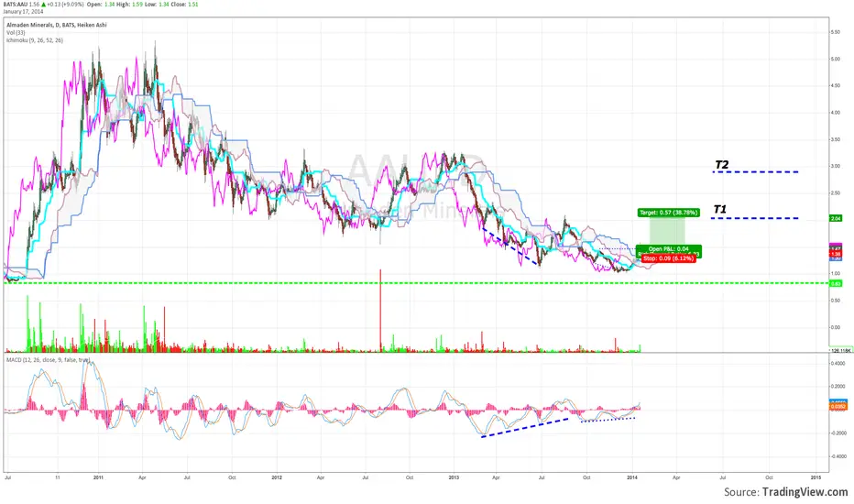Image resolution: width=854 pixels, height=504 pixels.
Task: Click the 126.118K volume axis label
Action: 840,350
